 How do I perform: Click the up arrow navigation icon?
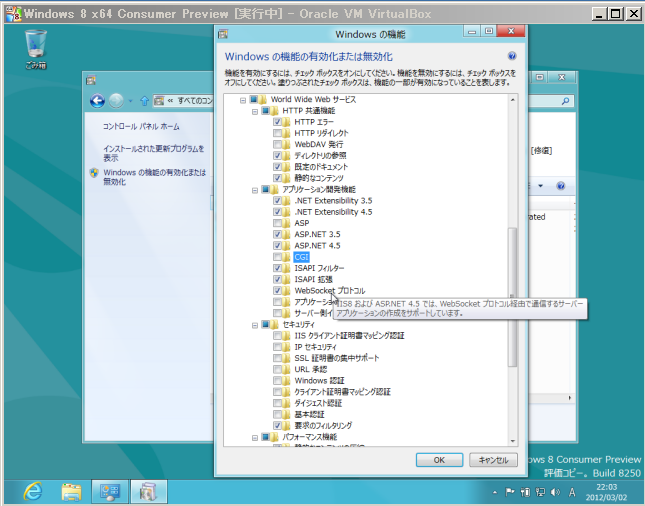(145, 101)
